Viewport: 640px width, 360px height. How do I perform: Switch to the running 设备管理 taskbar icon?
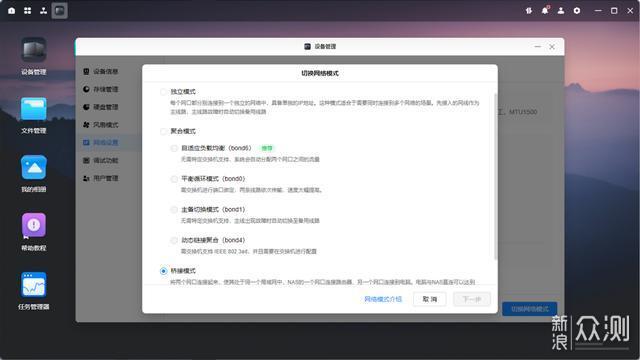coord(60,11)
